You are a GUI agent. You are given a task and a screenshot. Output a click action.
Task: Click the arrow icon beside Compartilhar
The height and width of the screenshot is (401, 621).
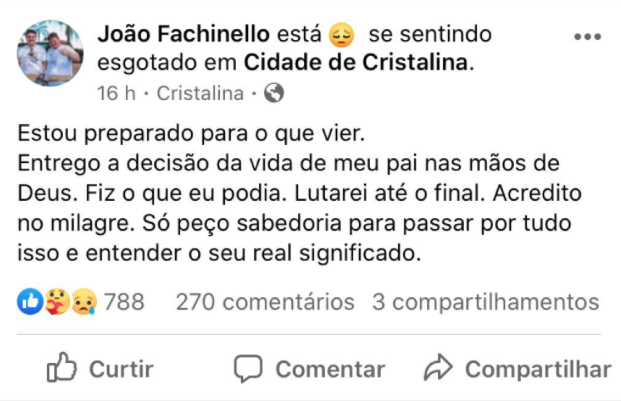[x=439, y=368]
